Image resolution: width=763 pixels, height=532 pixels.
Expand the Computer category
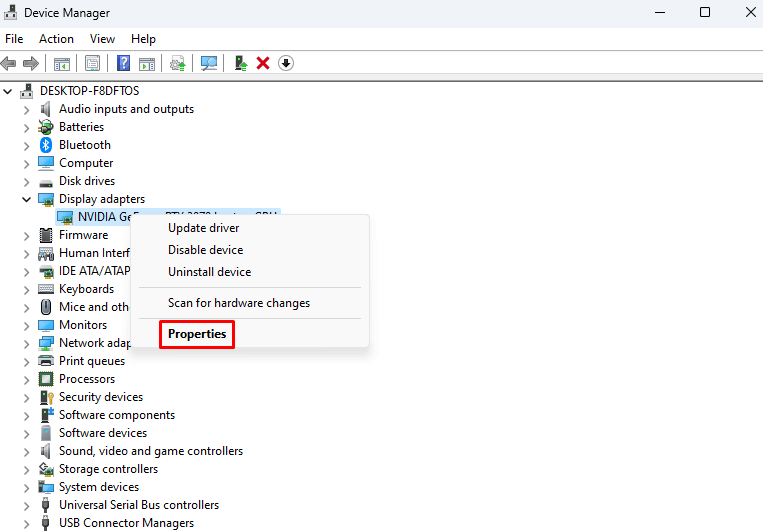tap(26, 164)
